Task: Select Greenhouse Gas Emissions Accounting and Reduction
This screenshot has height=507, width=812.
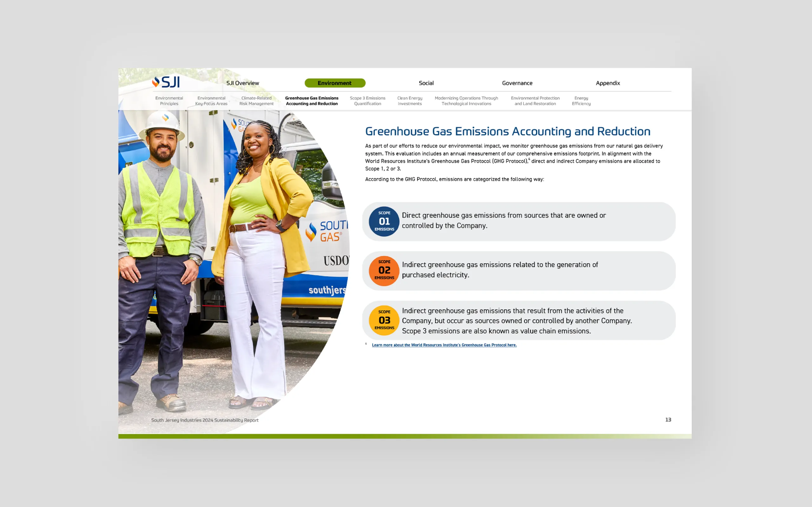Action: click(x=312, y=100)
